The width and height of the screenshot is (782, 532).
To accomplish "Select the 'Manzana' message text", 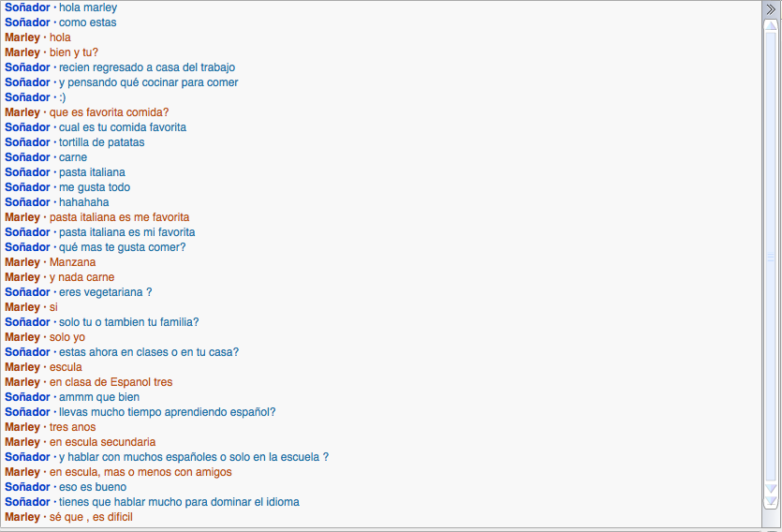I will click(72, 262).
